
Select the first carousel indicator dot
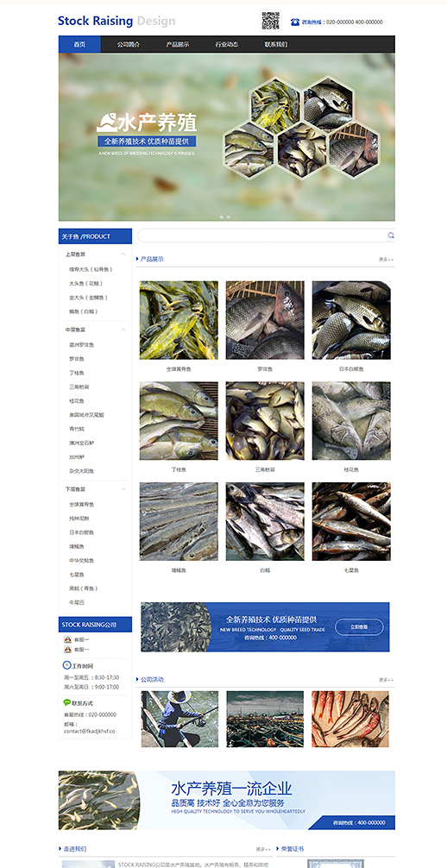(222, 217)
